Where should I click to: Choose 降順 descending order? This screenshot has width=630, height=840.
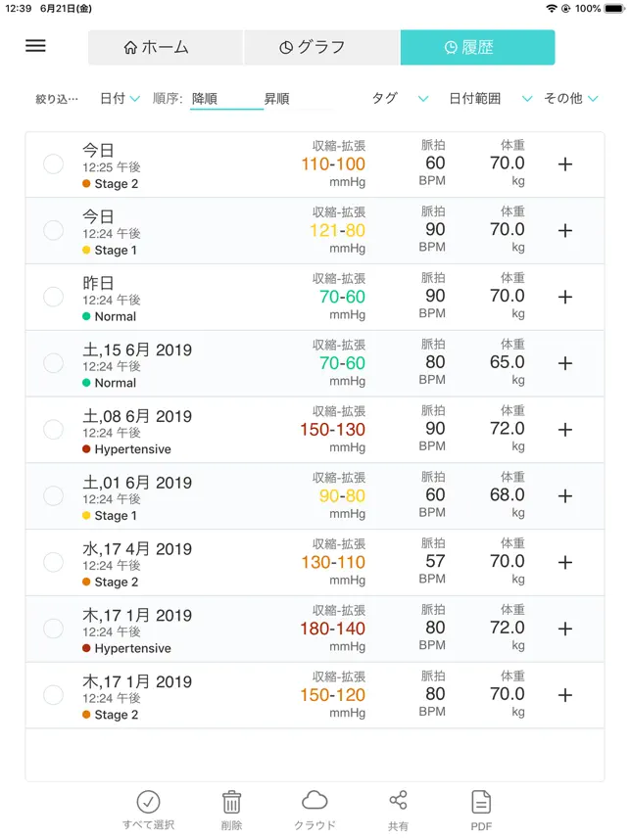(x=205, y=99)
